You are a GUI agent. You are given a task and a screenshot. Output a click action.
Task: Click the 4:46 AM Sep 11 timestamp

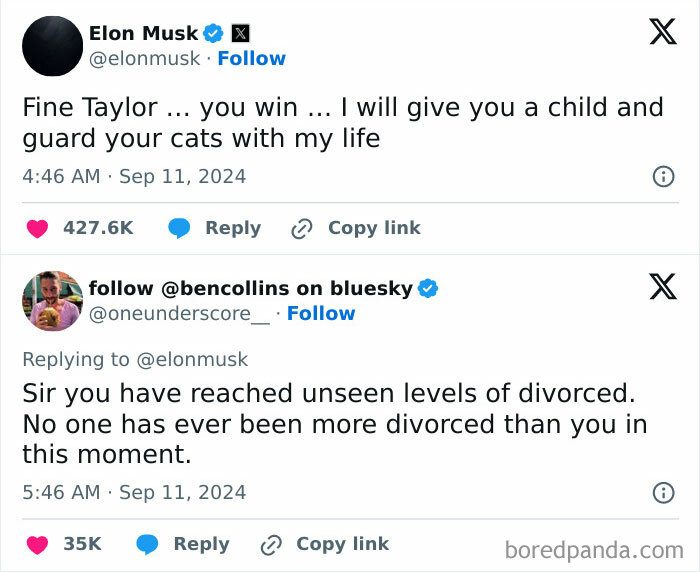coord(134,177)
